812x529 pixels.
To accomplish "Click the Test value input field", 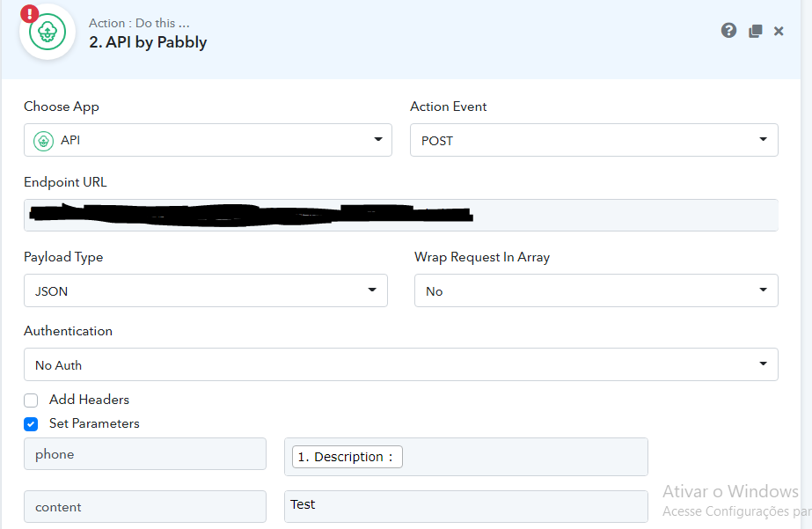I will pos(466,507).
